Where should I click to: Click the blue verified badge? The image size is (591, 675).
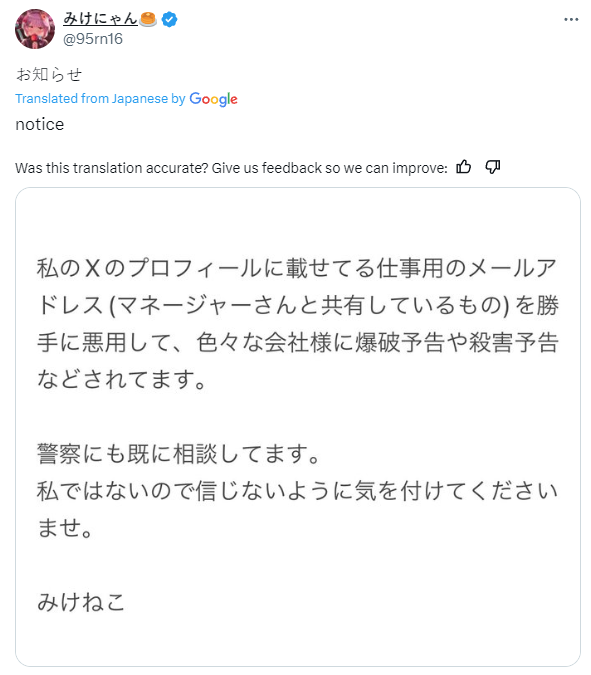pyautogui.click(x=170, y=19)
